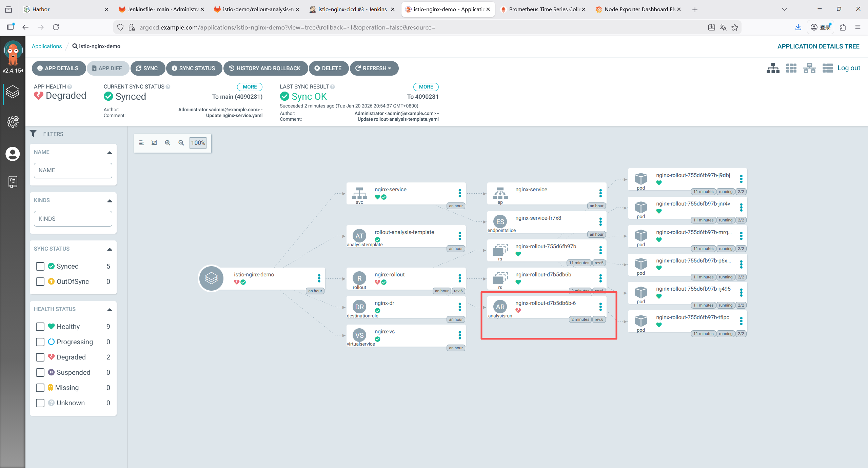Viewport: 868px width, 468px height.
Task: Click the fit-to-screen icon in the tree toolbar
Action: (x=154, y=143)
